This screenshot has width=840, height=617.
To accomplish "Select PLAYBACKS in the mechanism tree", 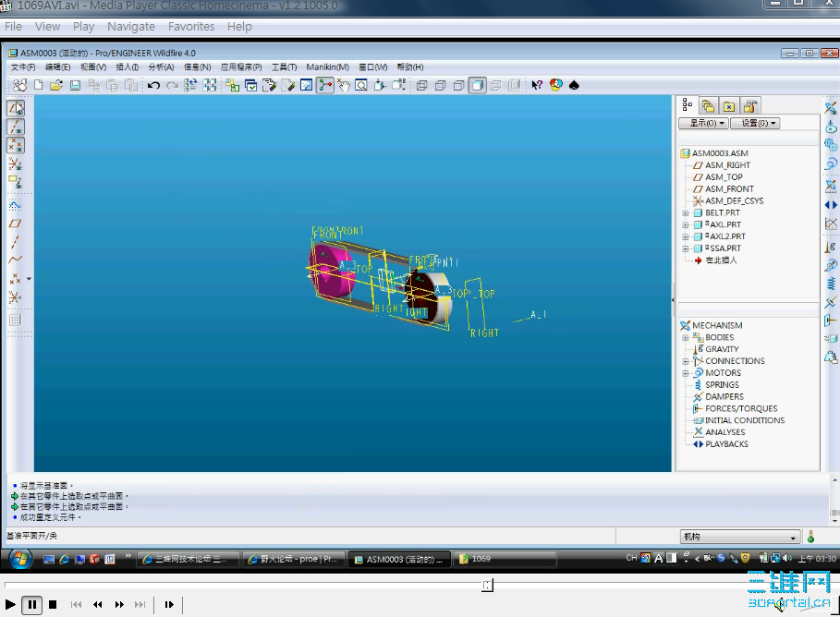I will [x=726, y=444].
